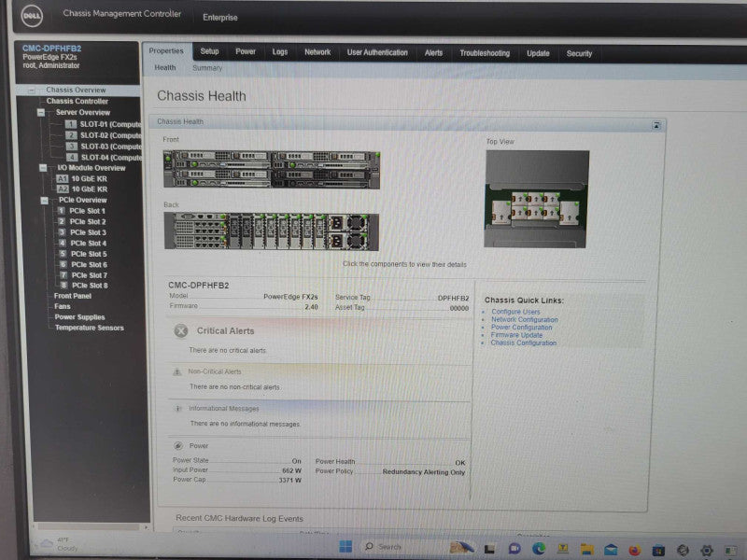The image size is (747, 560).
Task: Open the Logs tab
Action: tap(279, 52)
